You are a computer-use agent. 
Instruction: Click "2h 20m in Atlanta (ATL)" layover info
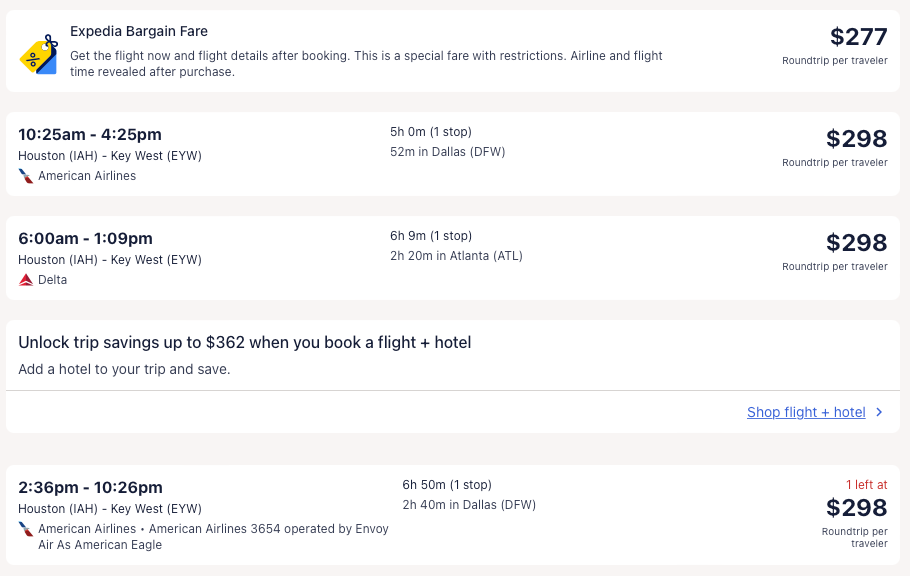point(456,256)
